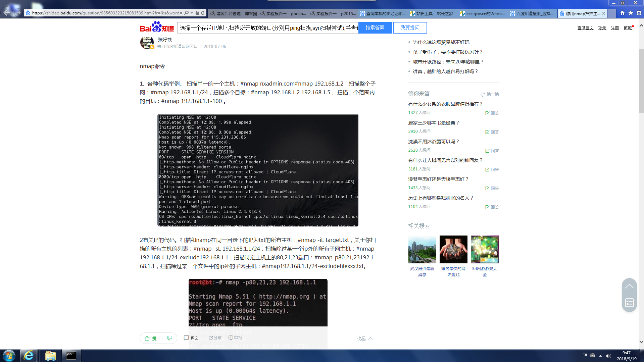Click 回答 for the 唐家三少 question
The image size is (644, 362).
492,132
